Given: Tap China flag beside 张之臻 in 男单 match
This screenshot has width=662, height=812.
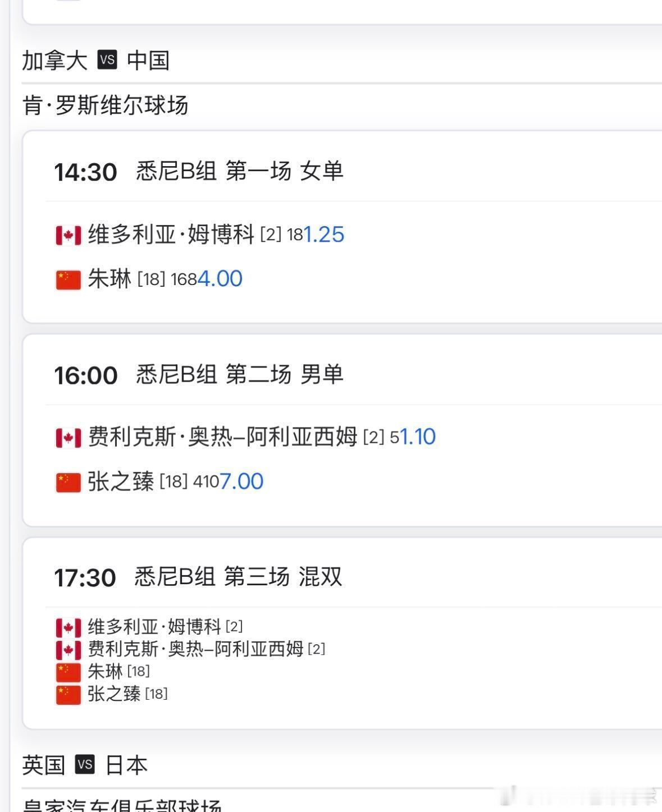Looking at the screenshot, I should pos(68,482).
